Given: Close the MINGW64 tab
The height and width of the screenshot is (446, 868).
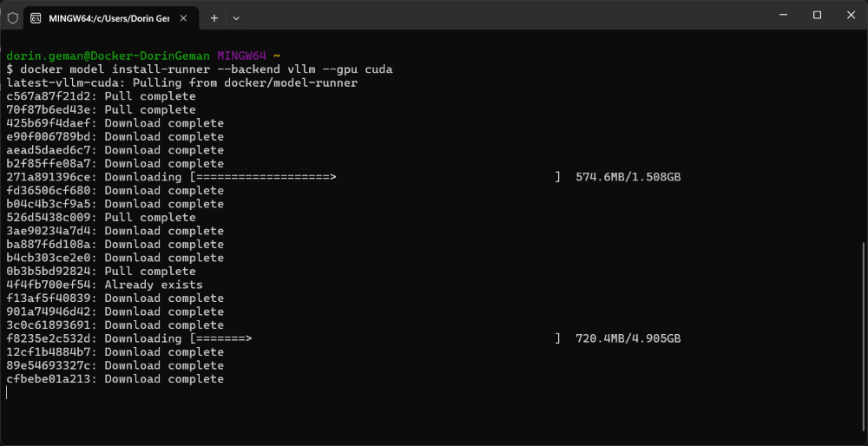Looking at the screenshot, I should (184, 16).
